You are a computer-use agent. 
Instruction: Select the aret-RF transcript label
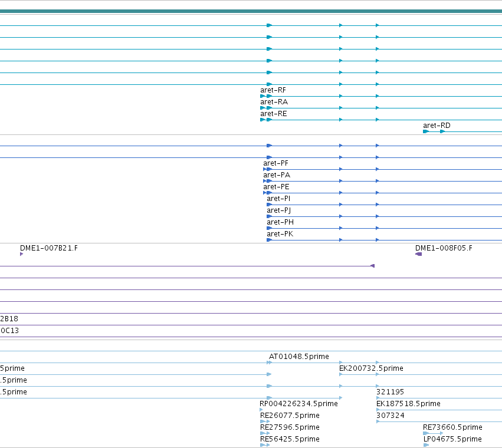[273, 90]
